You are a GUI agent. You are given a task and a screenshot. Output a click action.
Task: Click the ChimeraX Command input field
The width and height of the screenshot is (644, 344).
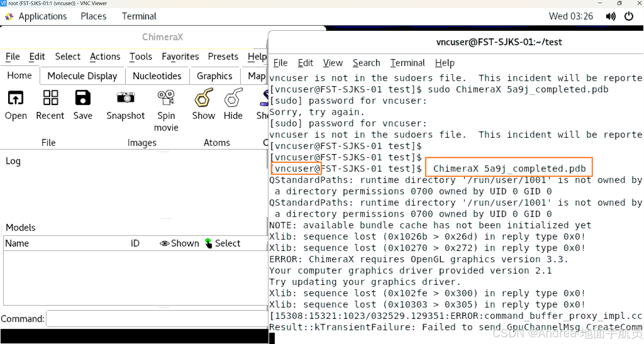157,319
